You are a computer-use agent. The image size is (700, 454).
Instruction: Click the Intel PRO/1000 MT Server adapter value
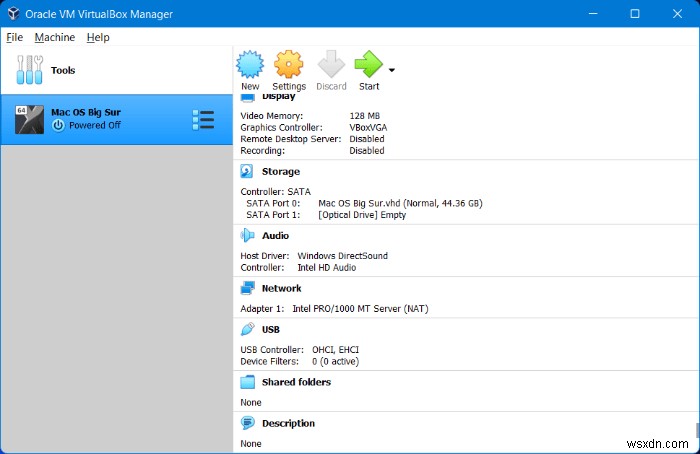click(x=360, y=308)
